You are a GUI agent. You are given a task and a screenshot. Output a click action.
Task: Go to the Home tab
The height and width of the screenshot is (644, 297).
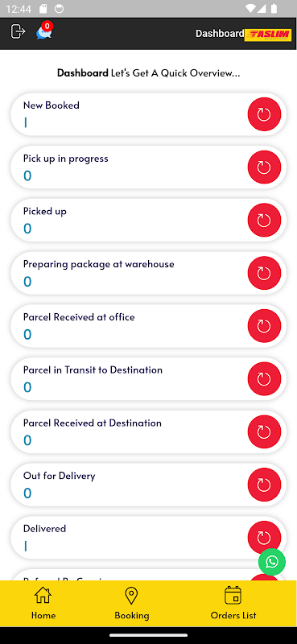[43, 603]
